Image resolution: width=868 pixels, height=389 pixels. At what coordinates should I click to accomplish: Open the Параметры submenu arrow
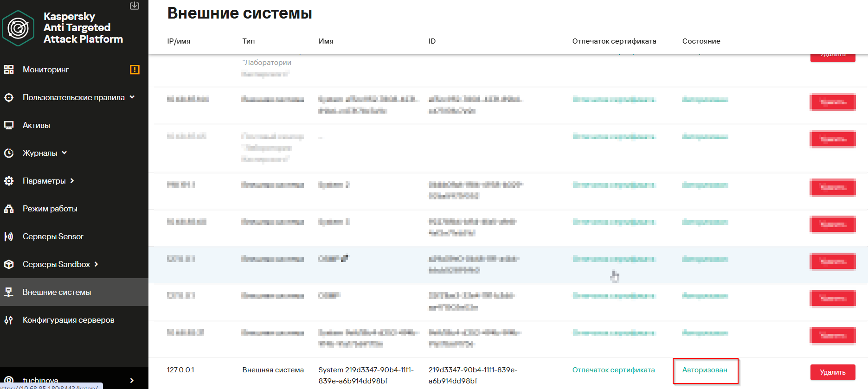(72, 181)
